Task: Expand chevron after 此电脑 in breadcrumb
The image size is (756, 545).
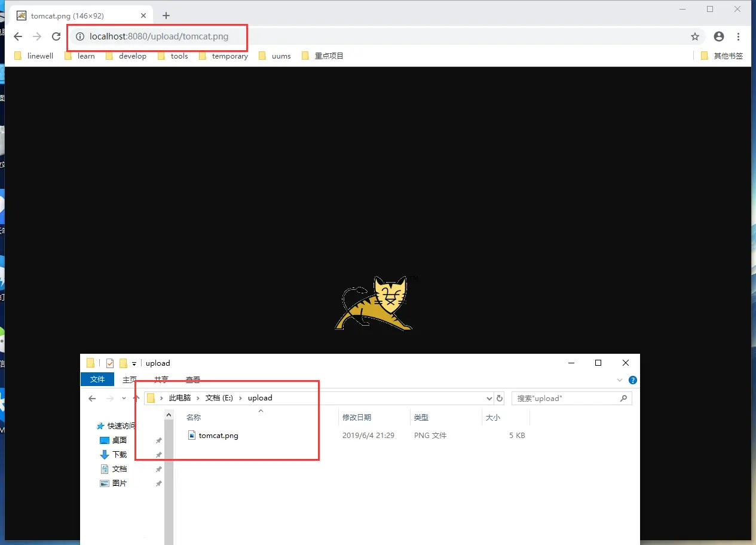Action: (198, 398)
